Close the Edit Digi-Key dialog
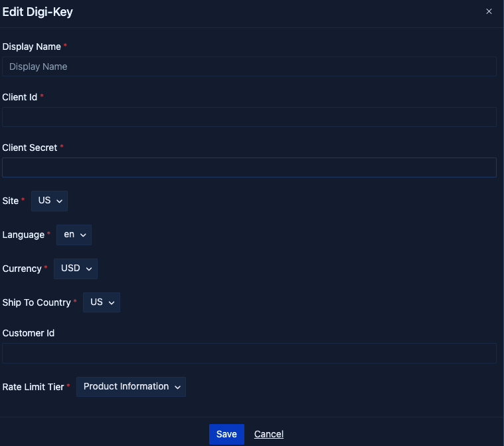Viewport: 504px width, 446px height. (x=489, y=11)
